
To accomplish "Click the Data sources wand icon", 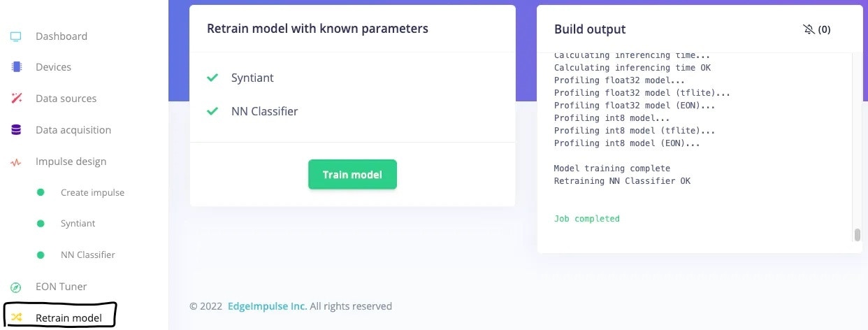I will pyautogui.click(x=16, y=99).
